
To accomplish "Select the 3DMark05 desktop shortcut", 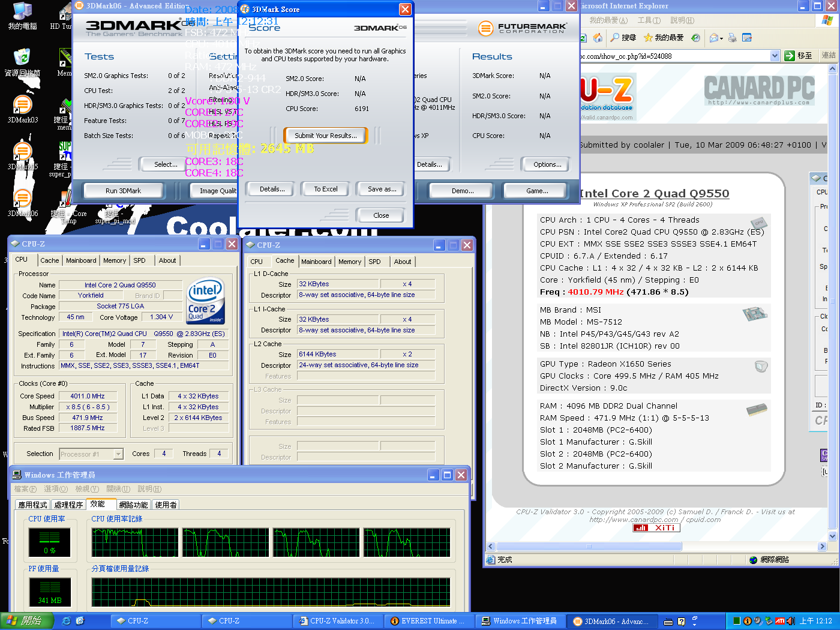I will 22,156.
